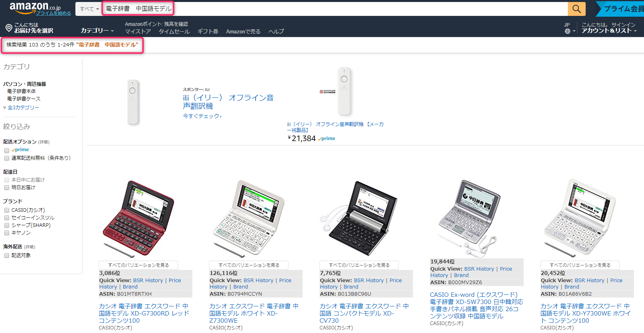Click the sponsored ili translator image on left
This screenshot has width=644, height=333.
point(133,102)
